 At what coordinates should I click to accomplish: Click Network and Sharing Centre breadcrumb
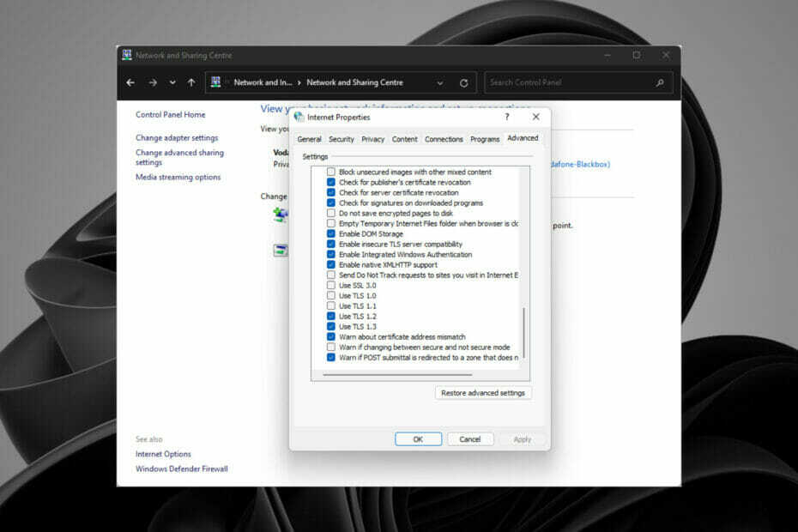[x=354, y=82]
